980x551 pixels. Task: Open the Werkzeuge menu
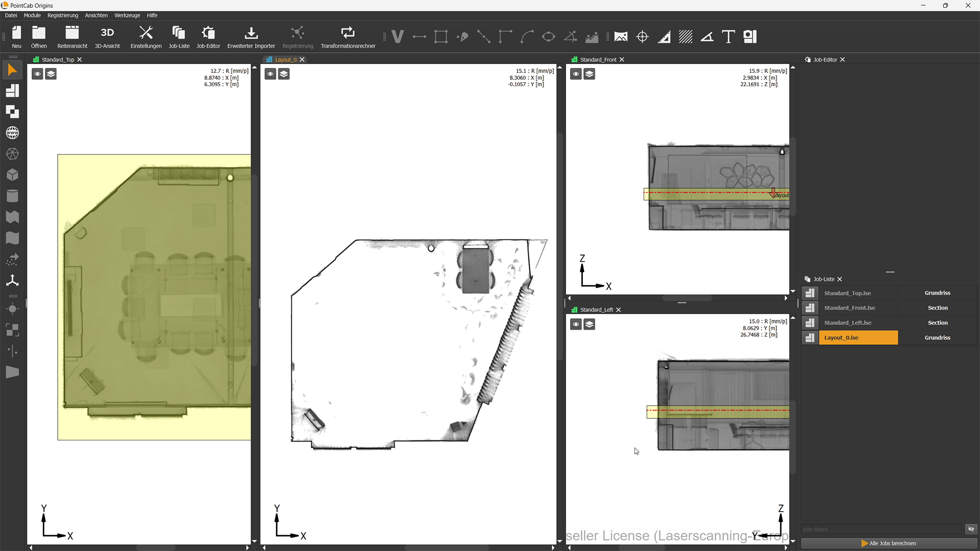coord(127,15)
